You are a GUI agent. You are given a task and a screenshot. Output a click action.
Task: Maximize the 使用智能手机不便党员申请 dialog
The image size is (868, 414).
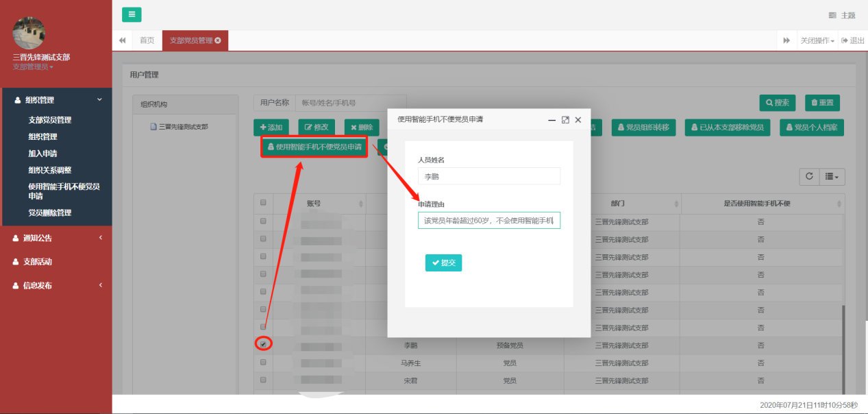(x=565, y=119)
